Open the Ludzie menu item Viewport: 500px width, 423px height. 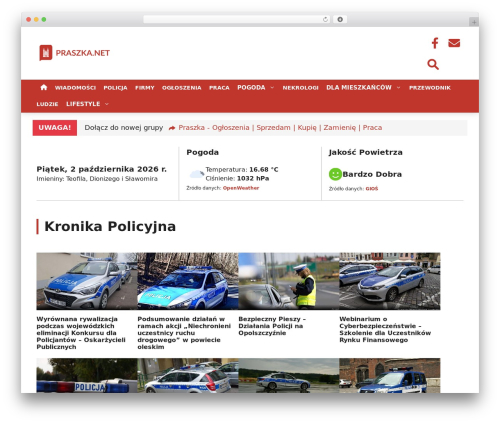tap(47, 104)
